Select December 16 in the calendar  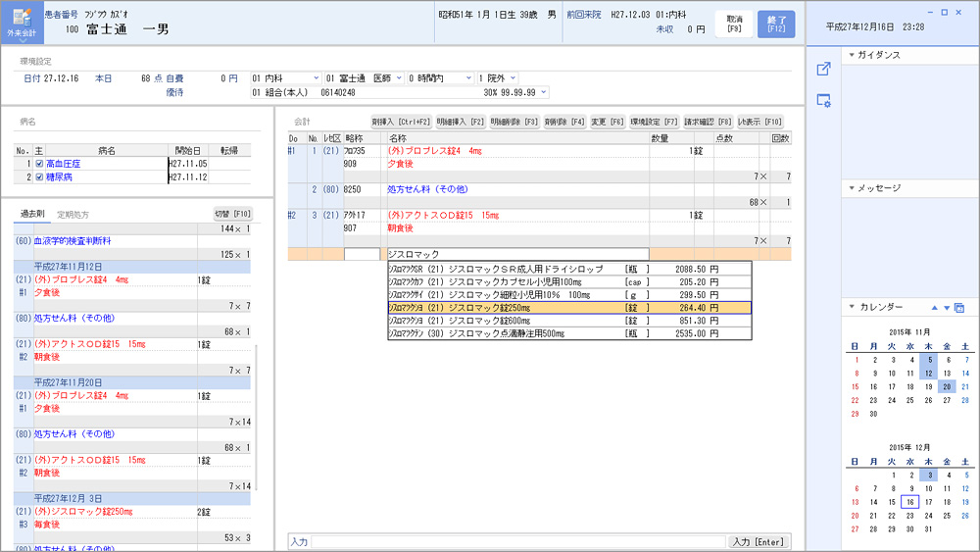coord(909,501)
